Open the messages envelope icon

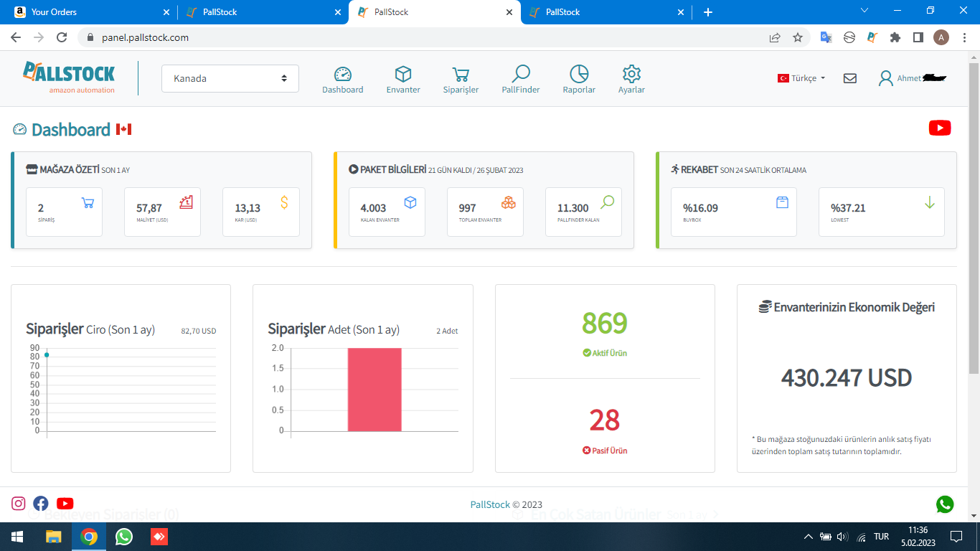click(x=850, y=78)
